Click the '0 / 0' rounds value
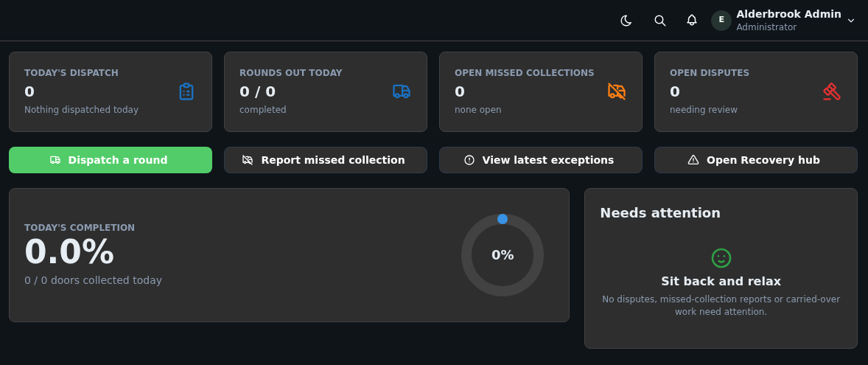Image resolution: width=868 pixels, height=365 pixels. pos(257,91)
